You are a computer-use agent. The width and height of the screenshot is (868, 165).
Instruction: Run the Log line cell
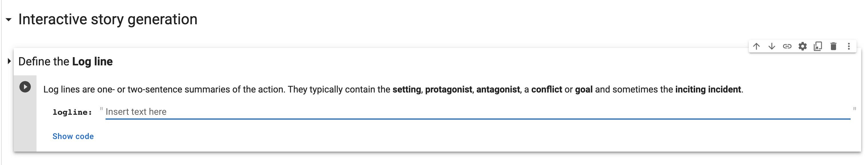pos(25,87)
